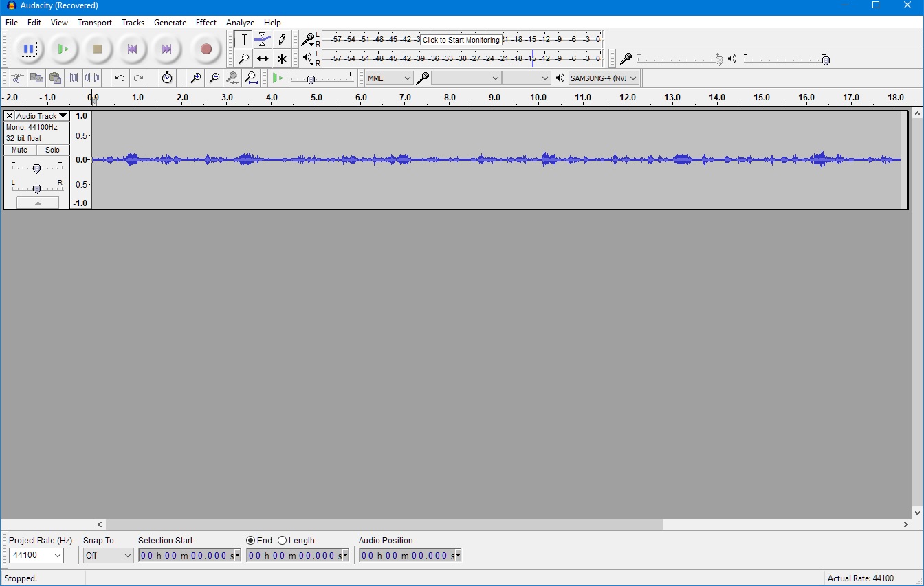Mute the audio track
Image resolution: width=924 pixels, height=586 pixels.
[20, 150]
